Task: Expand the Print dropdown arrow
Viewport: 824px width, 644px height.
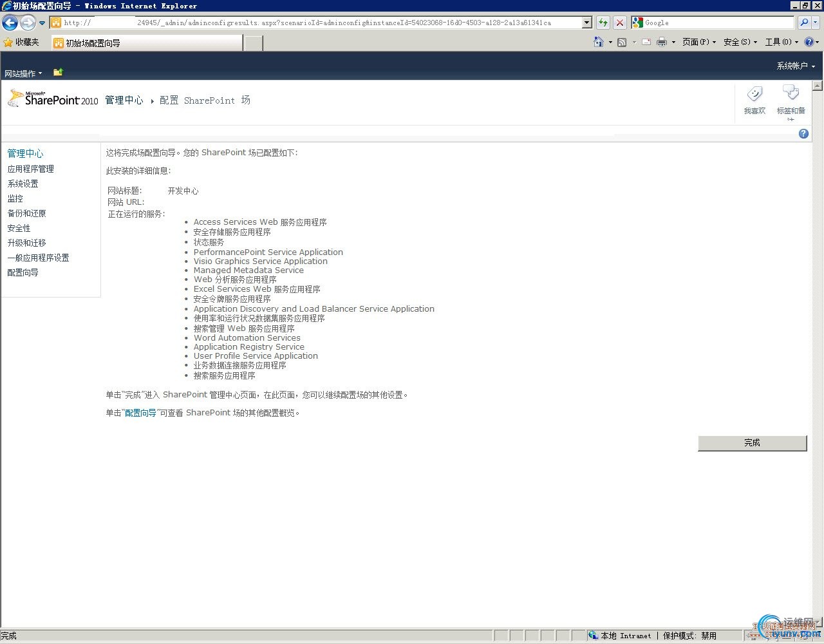Action: pos(673,43)
